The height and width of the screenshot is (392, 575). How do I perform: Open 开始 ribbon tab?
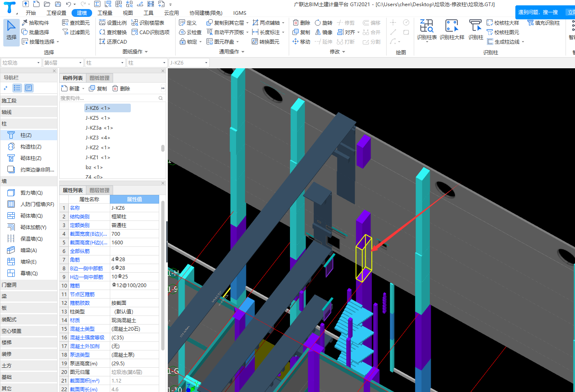[31, 13]
